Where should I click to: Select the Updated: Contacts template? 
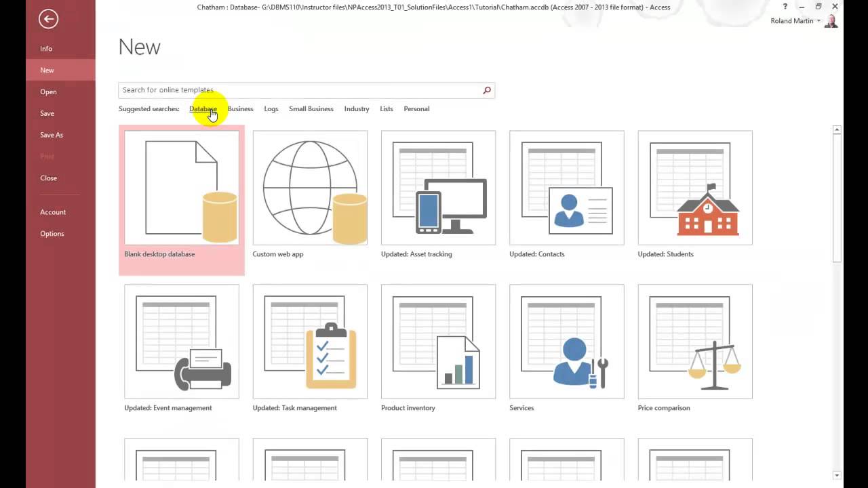point(566,196)
